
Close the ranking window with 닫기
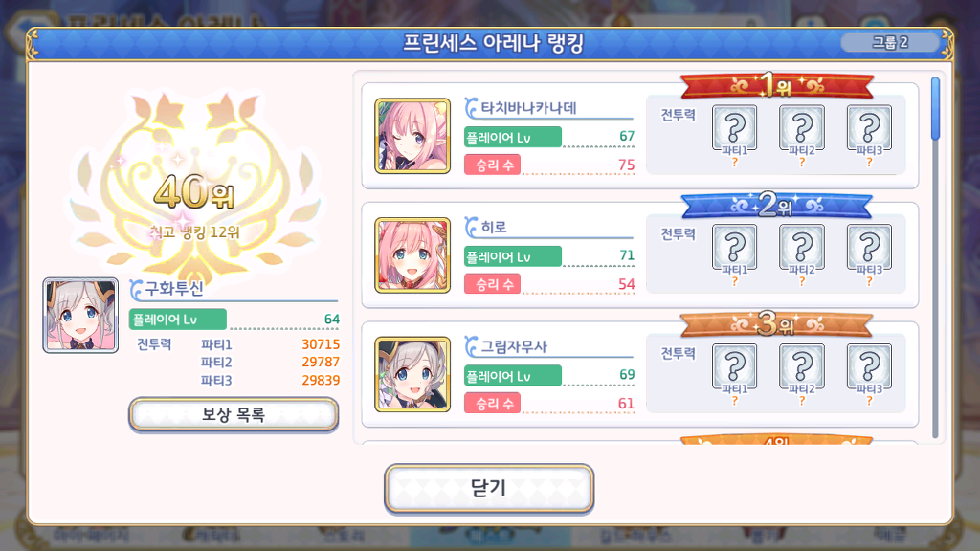[489, 487]
